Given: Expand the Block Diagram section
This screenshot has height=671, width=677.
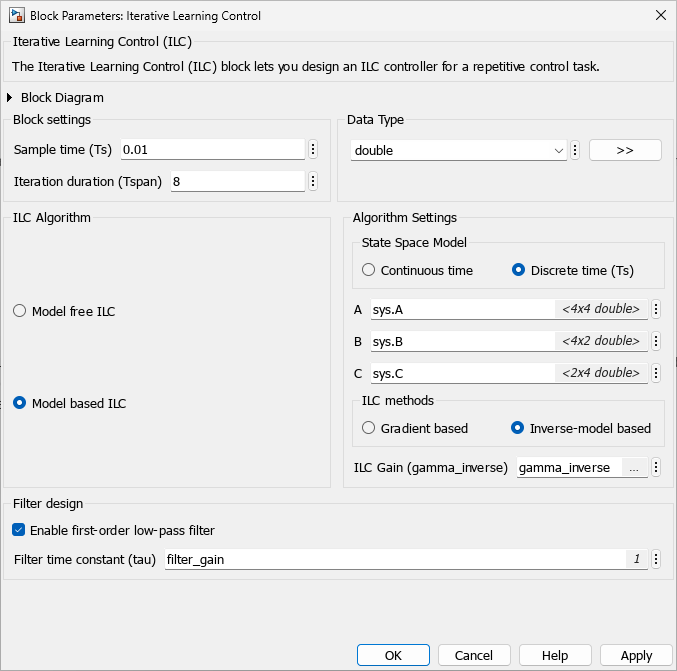Looking at the screenshot, I should pos(11,98).
